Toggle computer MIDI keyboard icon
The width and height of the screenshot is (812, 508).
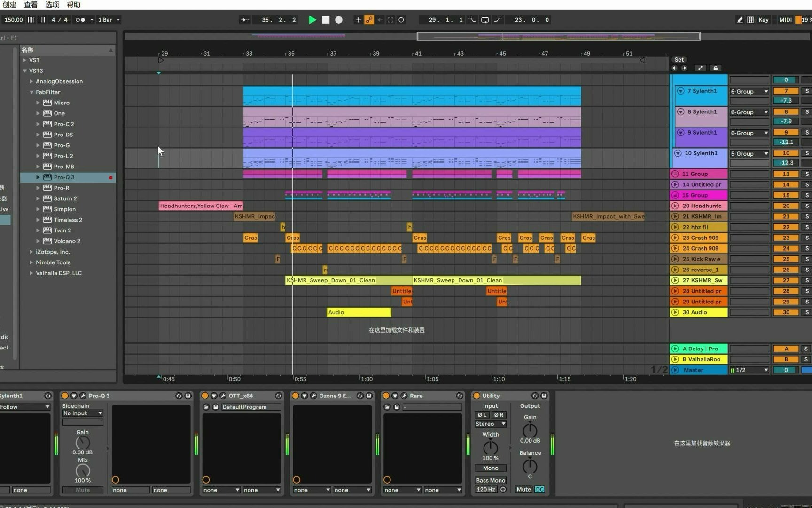coord(750,20)
